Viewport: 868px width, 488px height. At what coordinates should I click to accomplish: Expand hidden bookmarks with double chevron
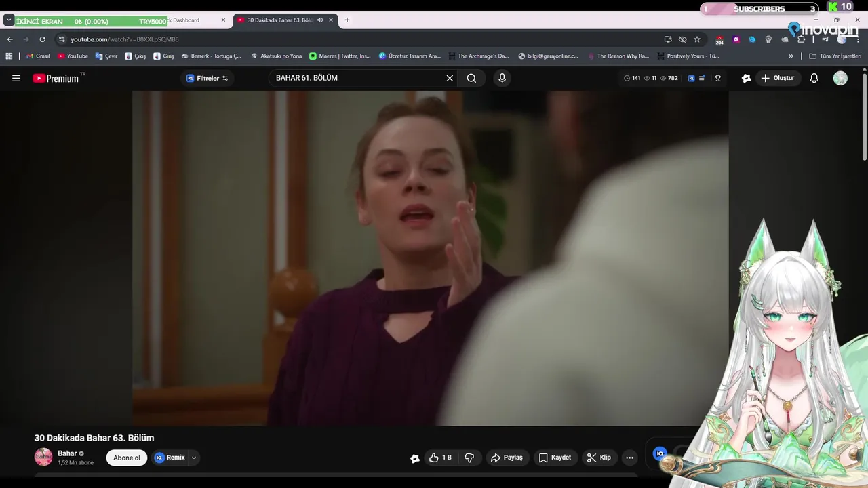click(x=791, y=56)
